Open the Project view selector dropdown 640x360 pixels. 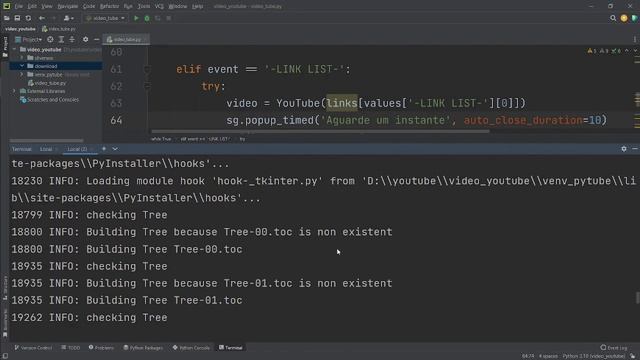pyautogui.click(x=29, y=39)
